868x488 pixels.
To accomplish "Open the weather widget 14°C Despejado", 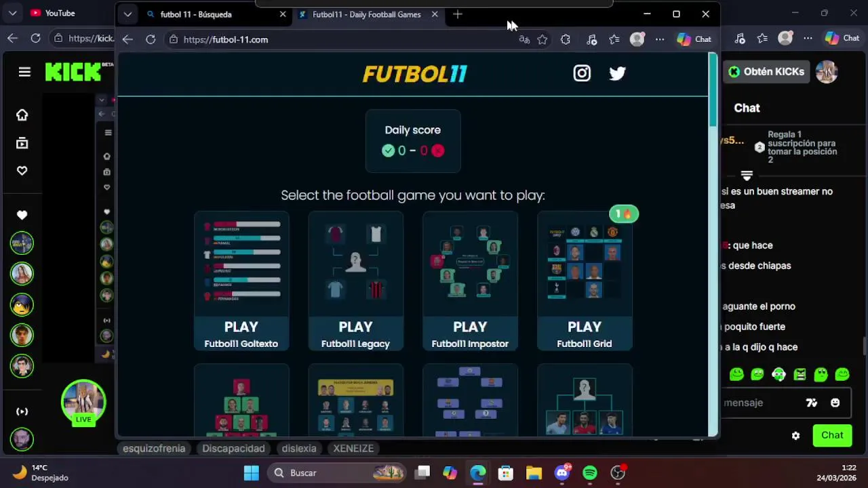I will pos(41,472).
